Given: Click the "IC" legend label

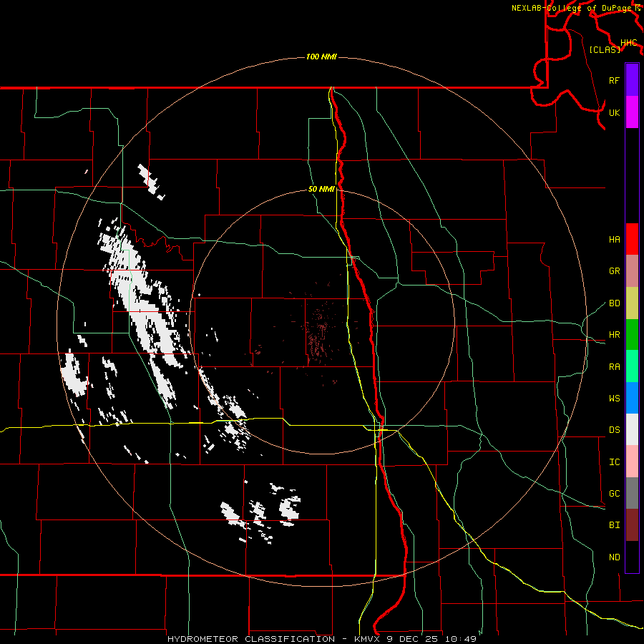Looking at the screenshot, I should pyautogui.click(x=614, y=462).
